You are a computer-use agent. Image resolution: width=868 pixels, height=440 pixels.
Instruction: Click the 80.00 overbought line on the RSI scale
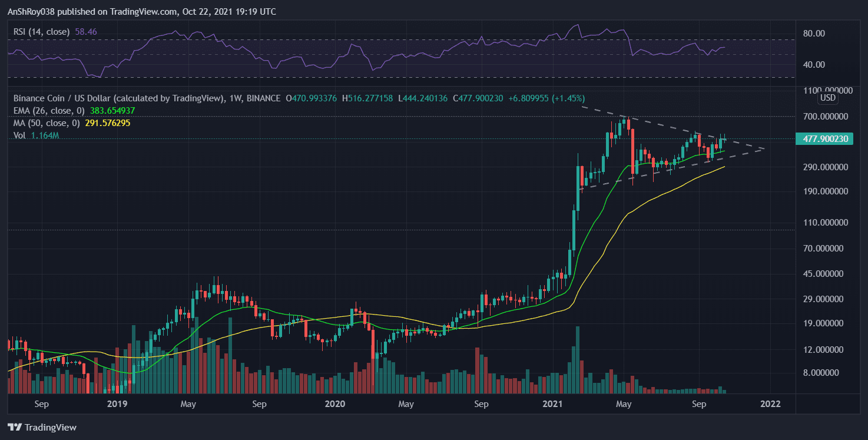tap(814, 34)
